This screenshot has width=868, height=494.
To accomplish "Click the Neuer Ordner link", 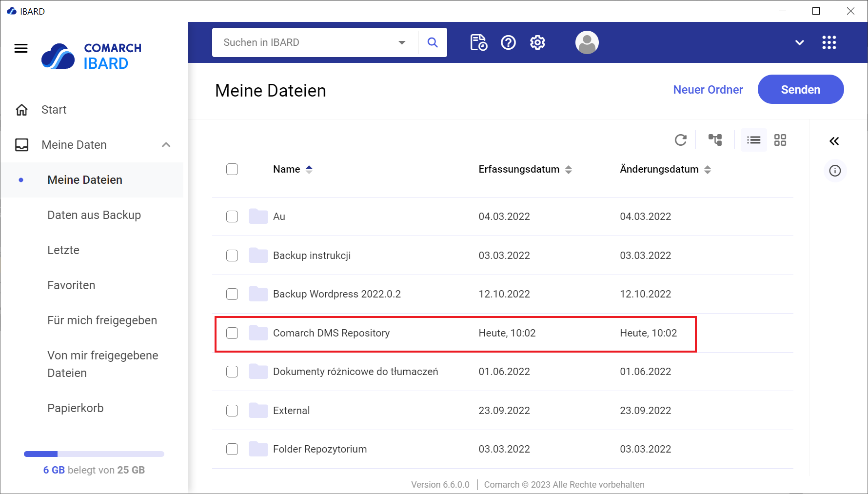I will coord(708,90).
